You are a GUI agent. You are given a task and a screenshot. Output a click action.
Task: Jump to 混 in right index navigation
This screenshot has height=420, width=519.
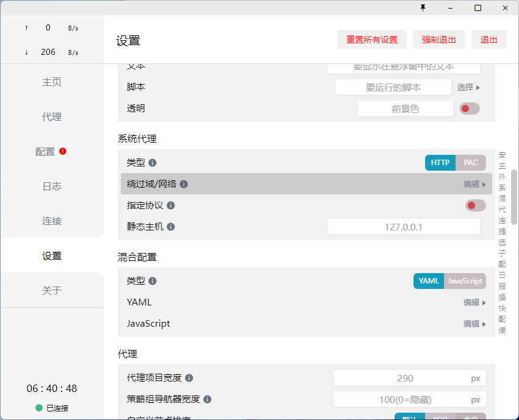coord(502,199)
